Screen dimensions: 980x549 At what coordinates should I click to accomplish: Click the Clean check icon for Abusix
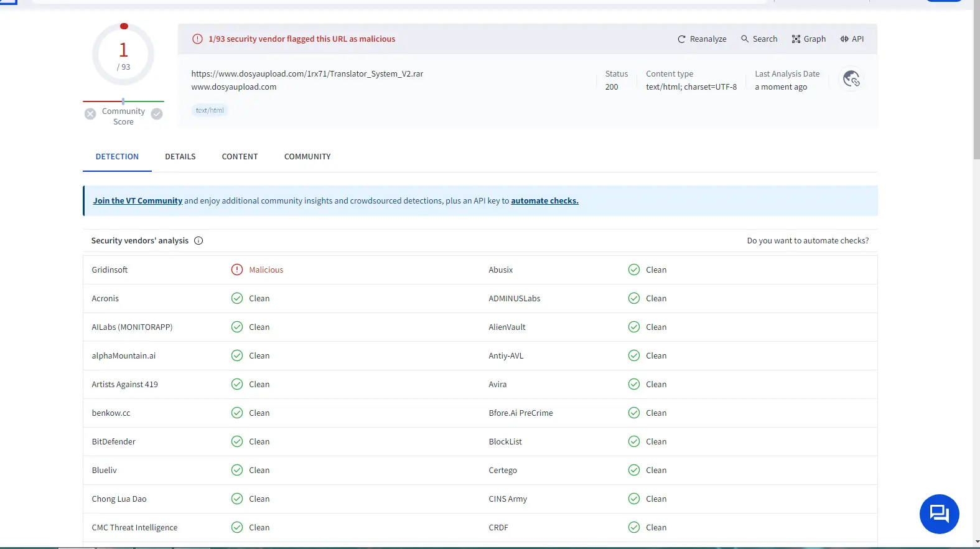[634, 270]
